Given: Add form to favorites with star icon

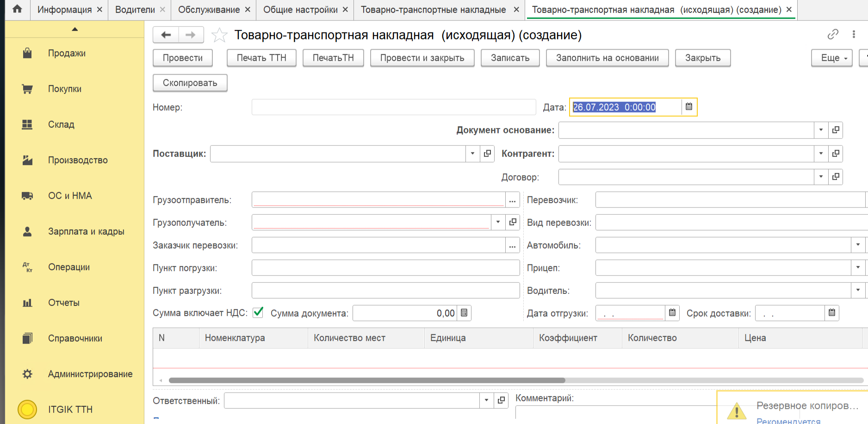Looking at the screenshot, I should coord(219,35).
